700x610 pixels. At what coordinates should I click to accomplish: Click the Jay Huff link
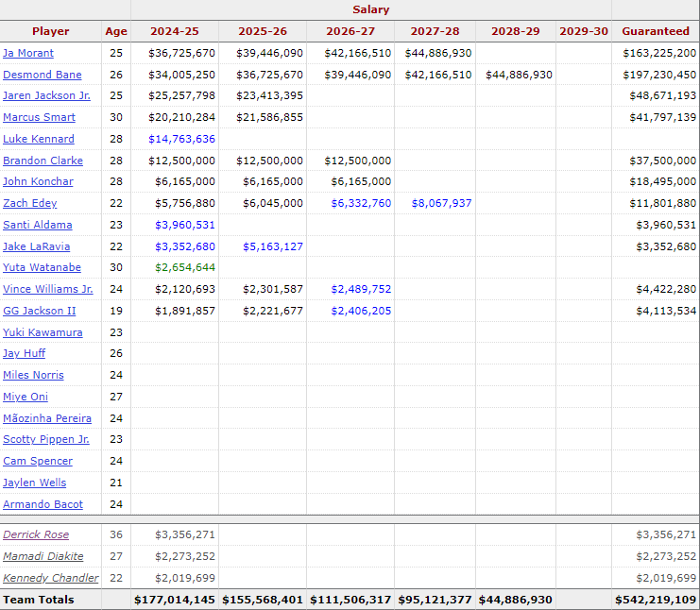tap(25, 353)
